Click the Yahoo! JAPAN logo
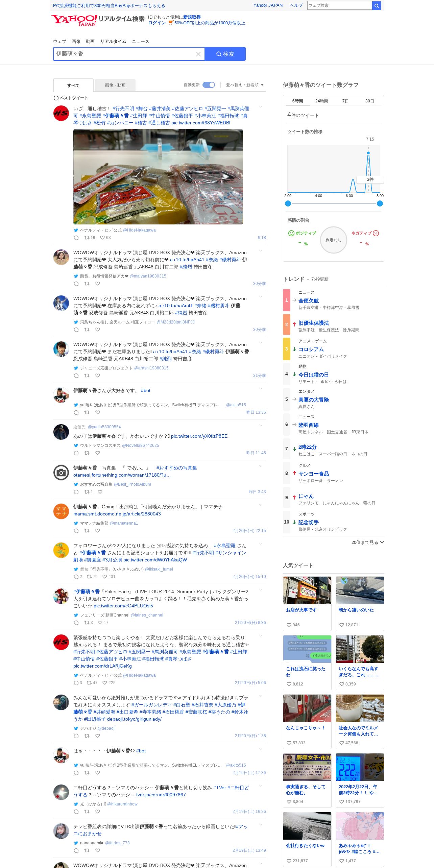 tap(74, 20)
